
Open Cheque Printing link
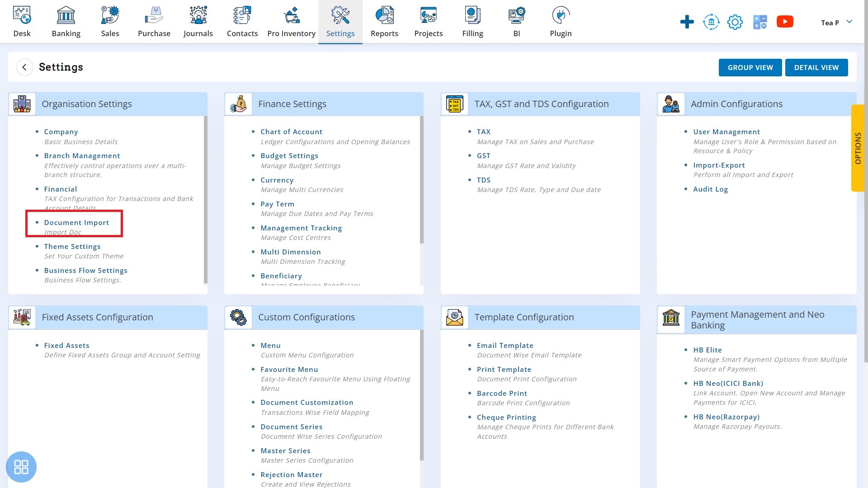coord(506,417)
